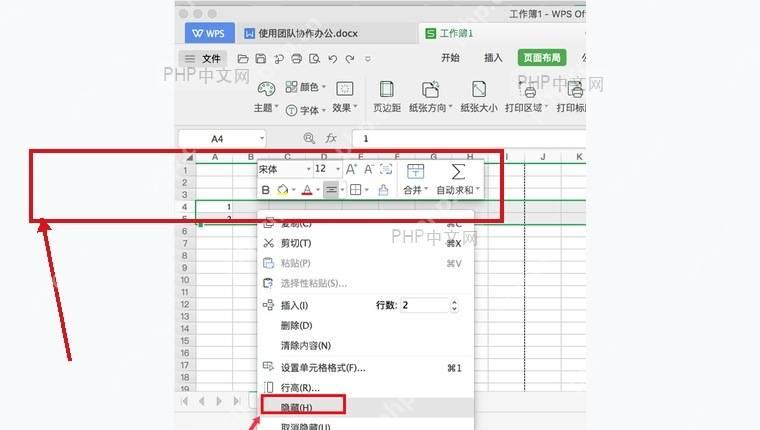The image size is (760, 430).
Task: Click the increase font size A+ icon
Action: 351,169
